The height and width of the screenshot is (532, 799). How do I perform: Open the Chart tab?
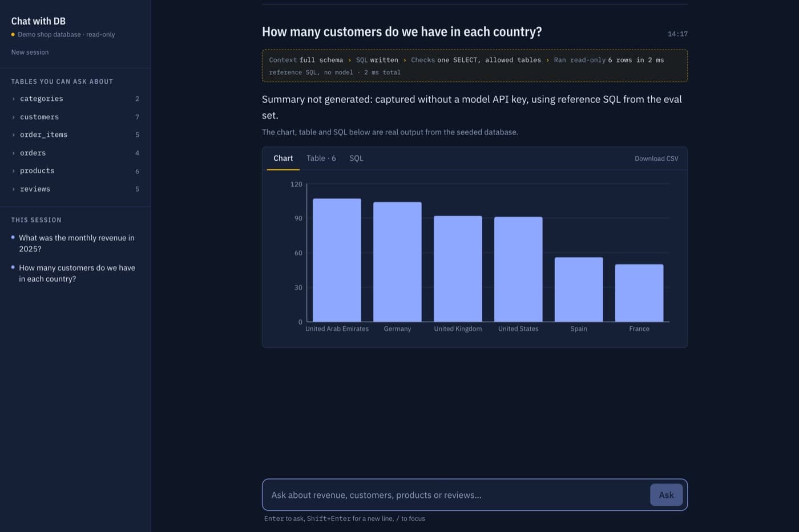[x=283, y=159]
